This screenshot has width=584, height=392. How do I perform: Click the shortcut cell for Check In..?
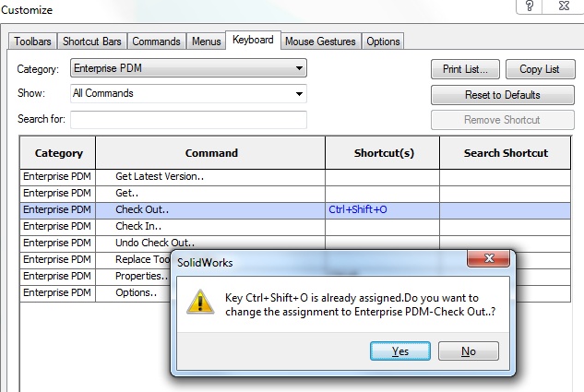pyautogui.click(x=383, y=227)
